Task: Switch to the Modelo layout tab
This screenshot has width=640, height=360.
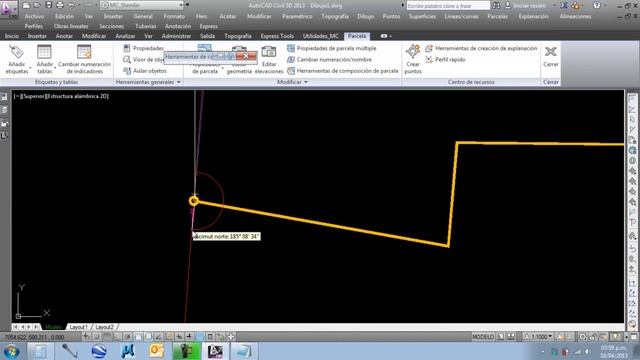Action: (x=53, y=327)
